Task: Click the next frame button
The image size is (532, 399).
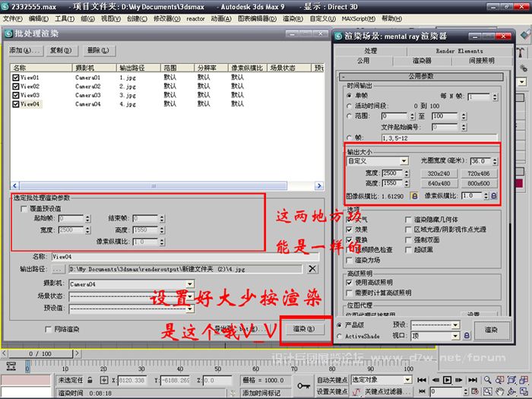Action: (x=459, y=380)
